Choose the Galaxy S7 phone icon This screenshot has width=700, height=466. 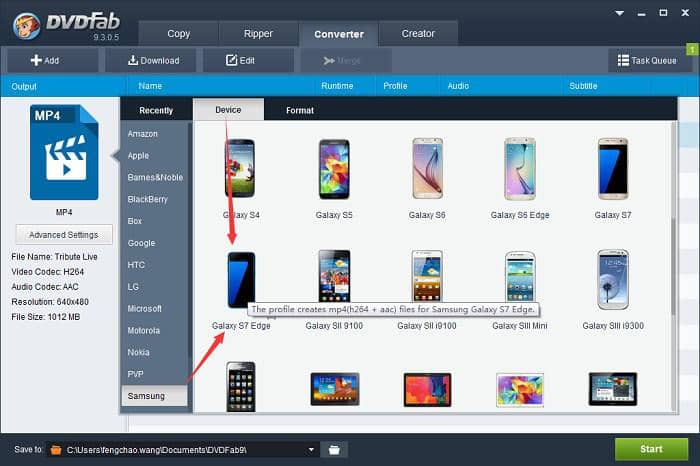(x=613, y=168)
